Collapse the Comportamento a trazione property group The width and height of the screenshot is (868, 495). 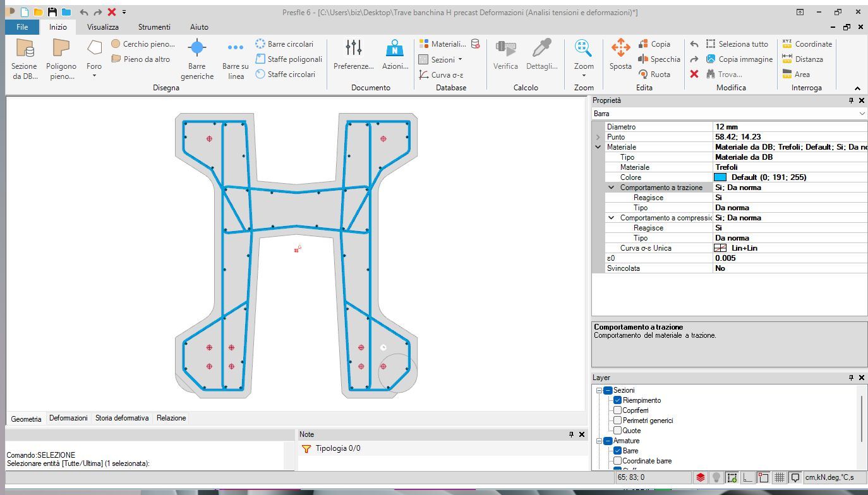pos(611,188)
